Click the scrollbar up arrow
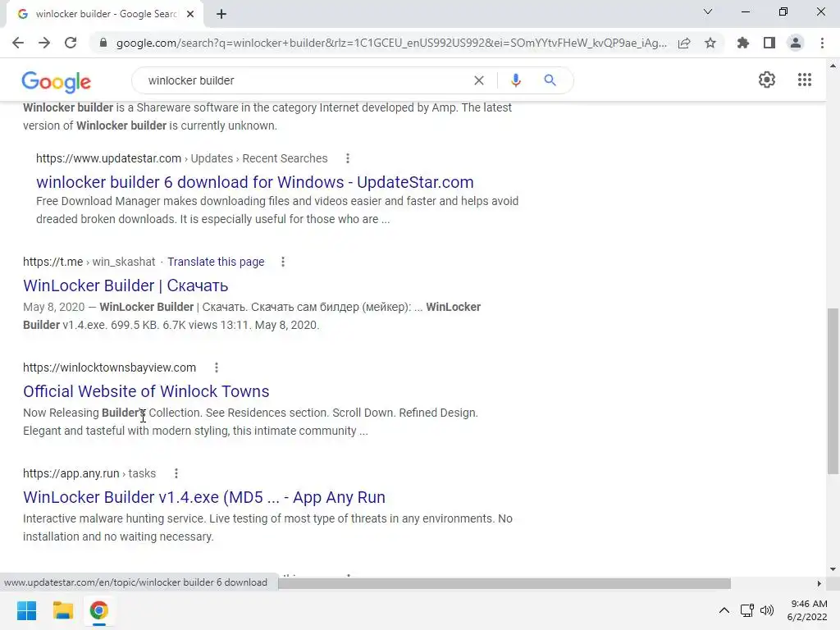The height and width of the screenshot is (630, 840). [833, 66]
